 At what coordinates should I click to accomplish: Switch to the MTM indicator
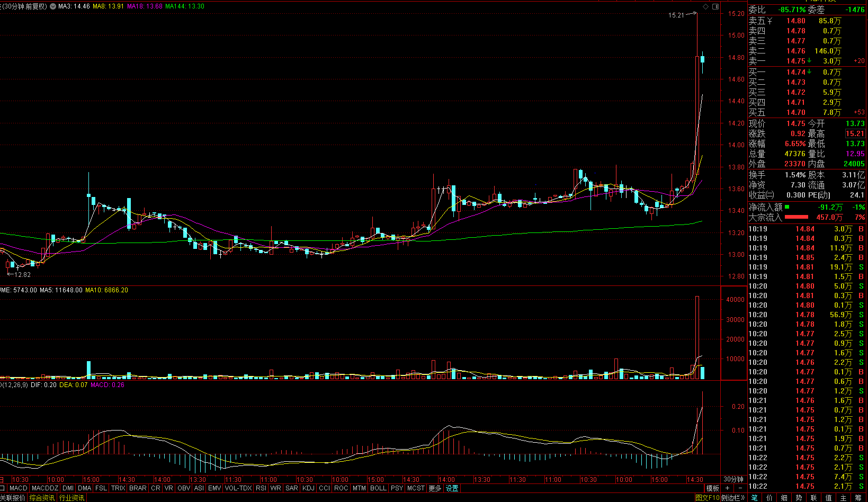359,488
